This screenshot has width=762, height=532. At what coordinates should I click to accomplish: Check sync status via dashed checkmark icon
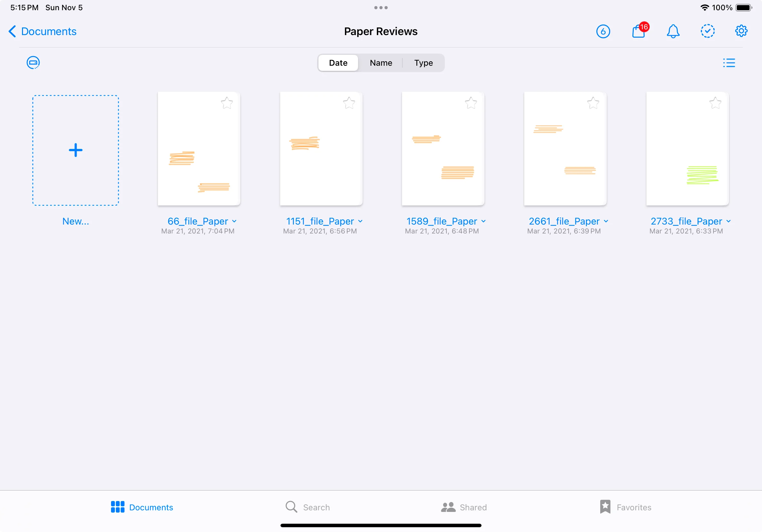(x=707, y=31)
